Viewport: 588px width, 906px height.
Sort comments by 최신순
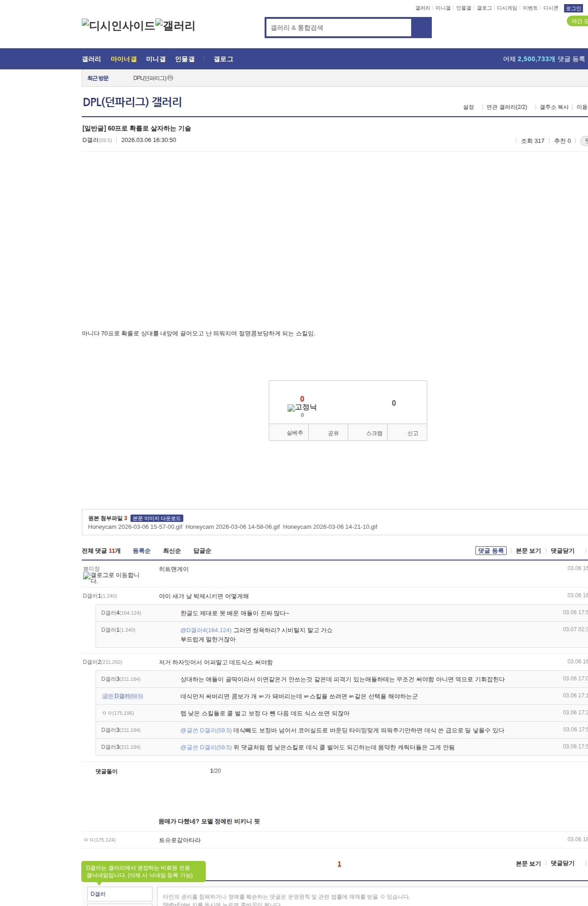pos(172,551)
